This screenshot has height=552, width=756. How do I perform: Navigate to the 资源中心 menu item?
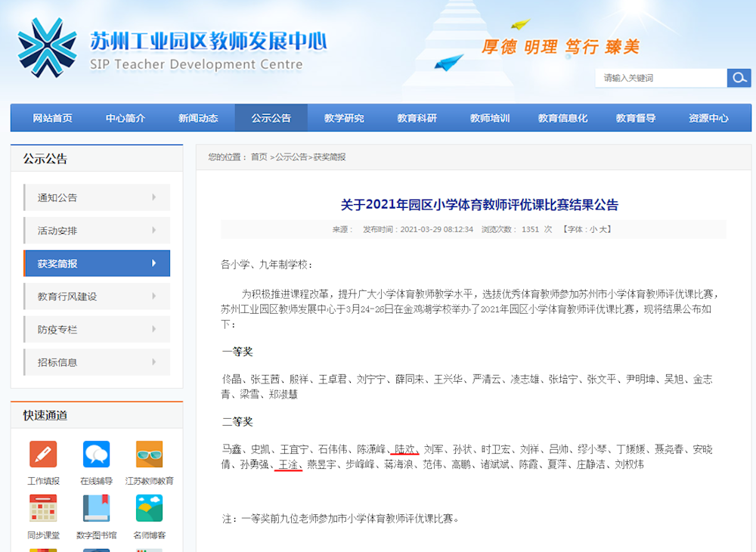[x=708, y=118]
